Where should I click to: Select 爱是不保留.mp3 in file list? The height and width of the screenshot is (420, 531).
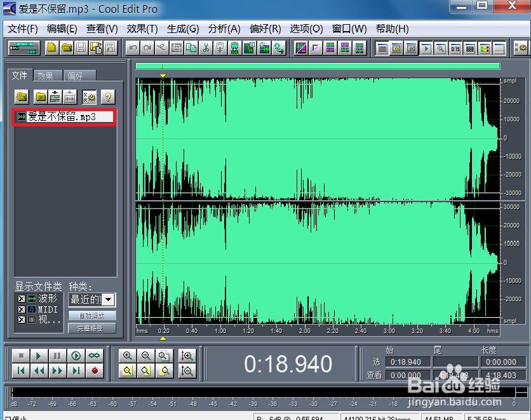(64, 117)
